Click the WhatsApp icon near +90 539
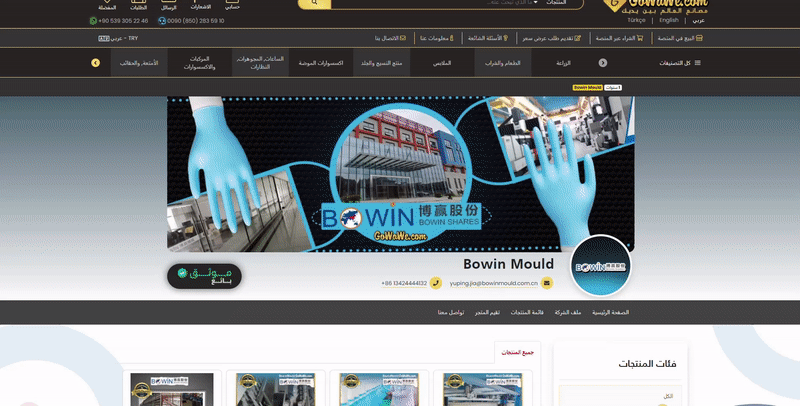This screenshot has height=406, width=800. tap(93, 21)
